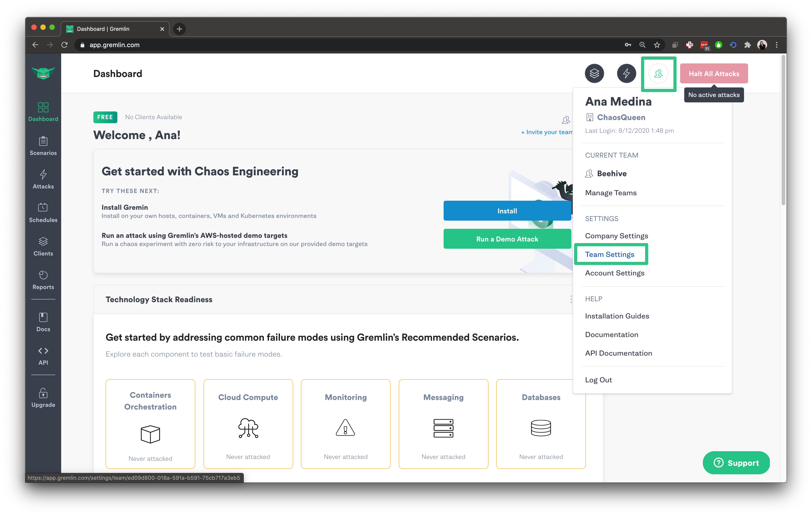The width and height of the screenshot is (812, 516).
Task: Go to Attacks in the sidebar
Action: pyautogui.click(x=43, y=179)
